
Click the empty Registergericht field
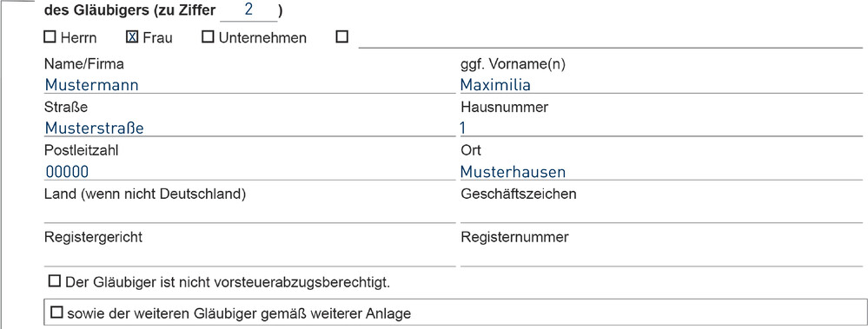[249, 257]
